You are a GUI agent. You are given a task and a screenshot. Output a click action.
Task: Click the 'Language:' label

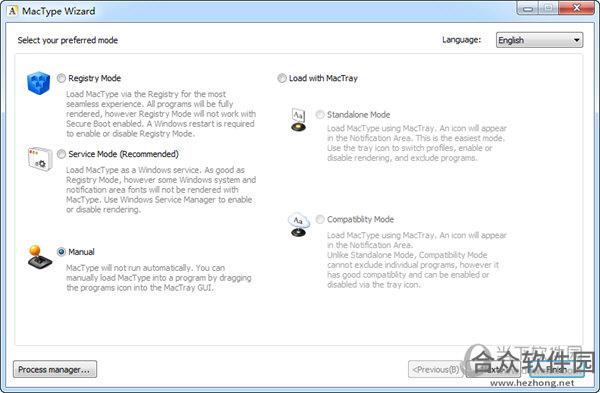click(x=461, y=40)
